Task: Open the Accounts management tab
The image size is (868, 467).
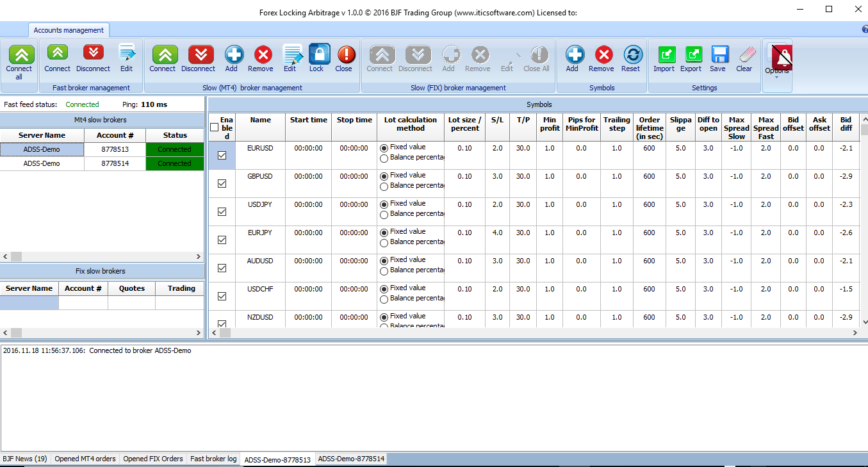Action: 69,30
